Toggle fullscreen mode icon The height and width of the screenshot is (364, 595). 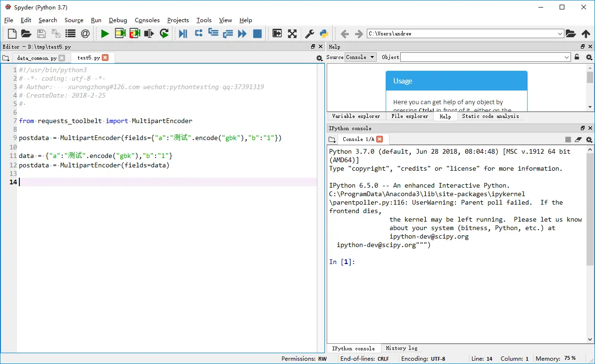[292, 33]
